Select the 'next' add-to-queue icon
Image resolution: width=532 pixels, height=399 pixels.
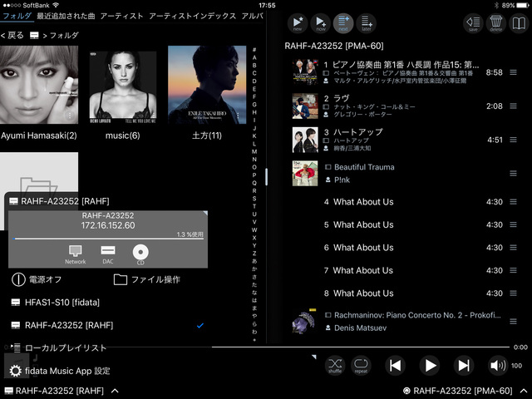343,23
